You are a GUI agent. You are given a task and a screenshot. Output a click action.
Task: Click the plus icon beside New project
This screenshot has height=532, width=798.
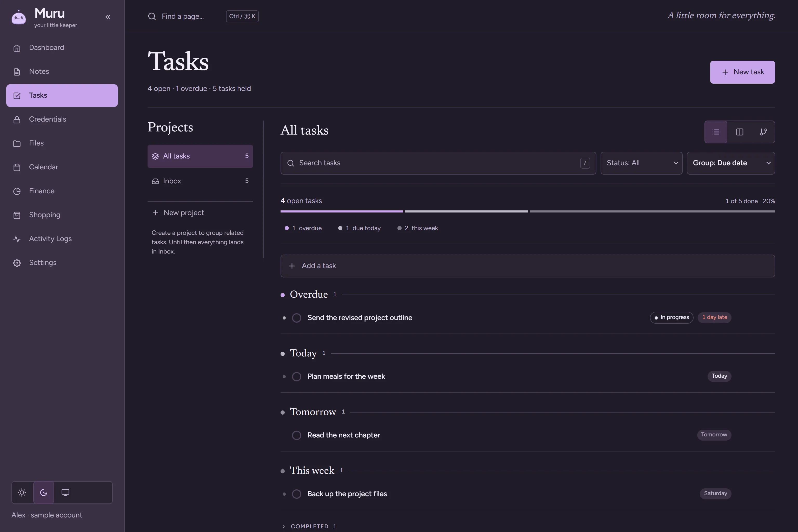click(x=155, y=213)
